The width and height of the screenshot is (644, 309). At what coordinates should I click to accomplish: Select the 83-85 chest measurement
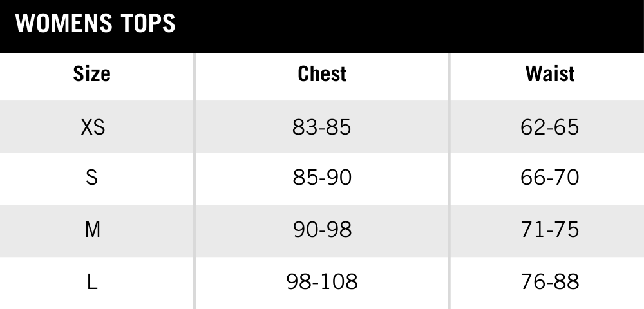[x=322, y=127]
